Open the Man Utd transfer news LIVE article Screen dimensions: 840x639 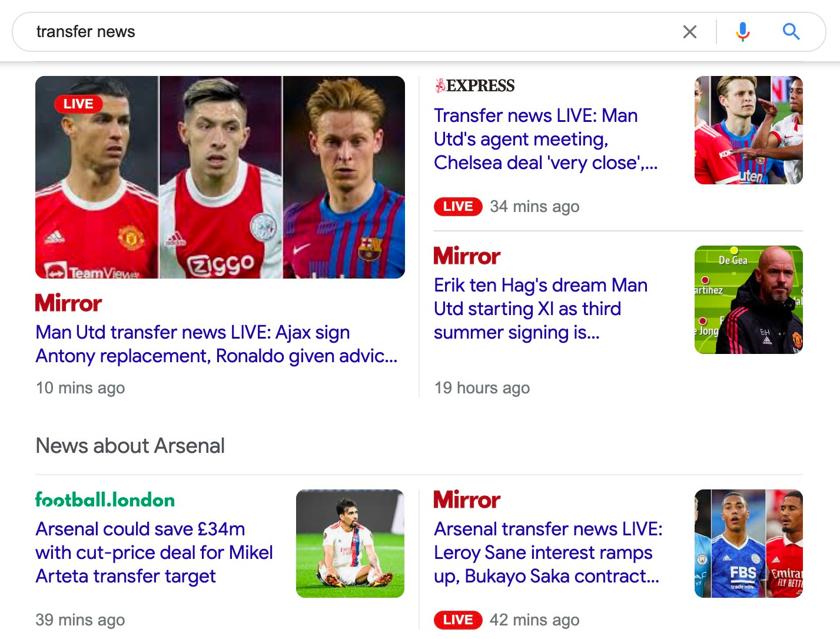[x=216, y=344]
